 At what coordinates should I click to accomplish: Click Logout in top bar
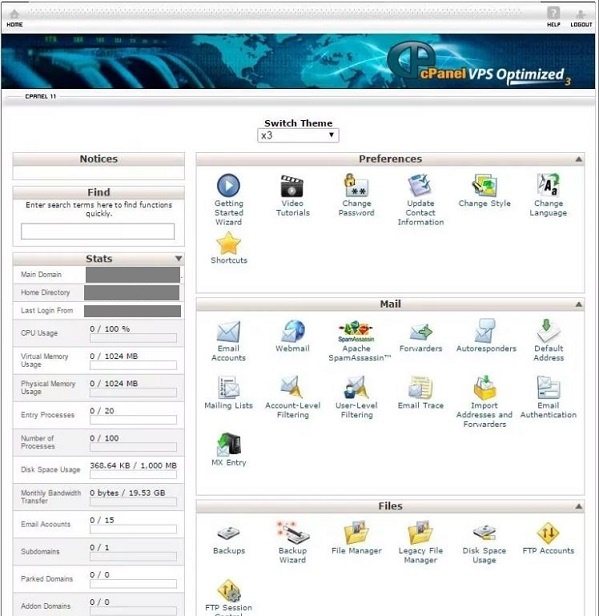[x=581, y=18]
